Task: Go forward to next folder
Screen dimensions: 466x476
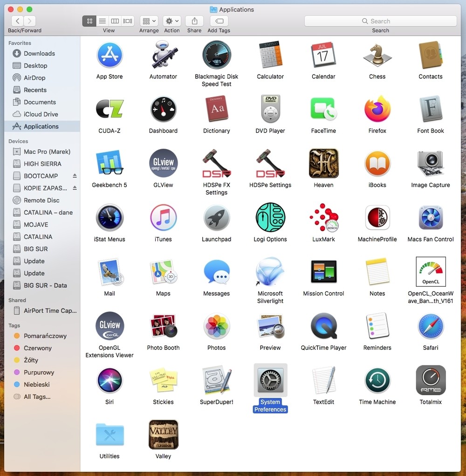Action: pos(30,21)
